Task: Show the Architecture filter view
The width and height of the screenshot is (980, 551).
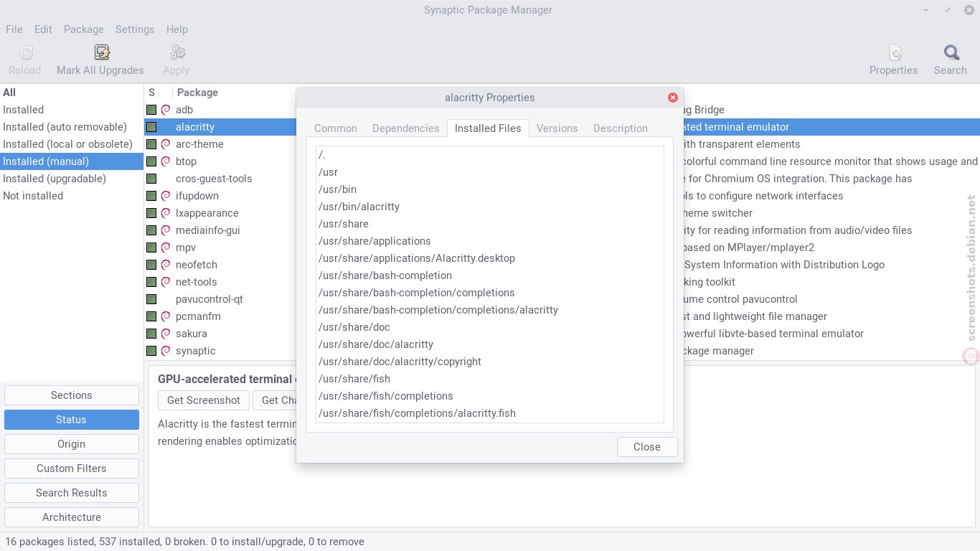Action: coord(72,517)
